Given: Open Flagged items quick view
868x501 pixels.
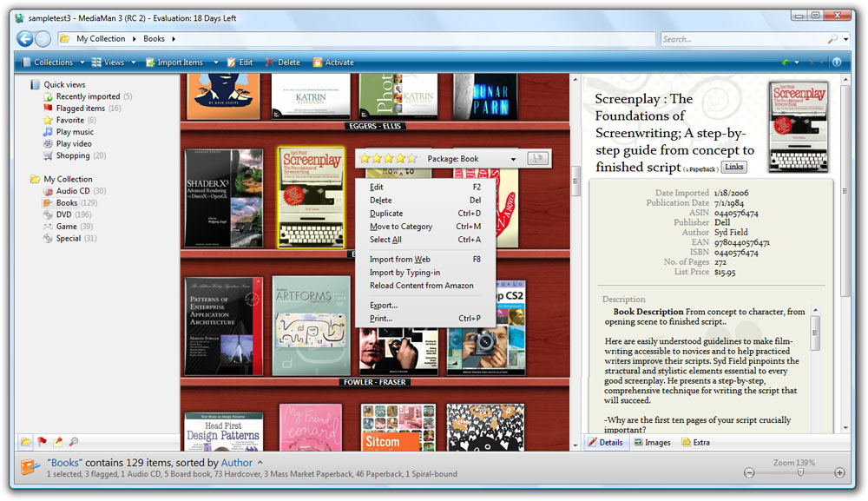Looking at the screenshot, I should 82,108.
